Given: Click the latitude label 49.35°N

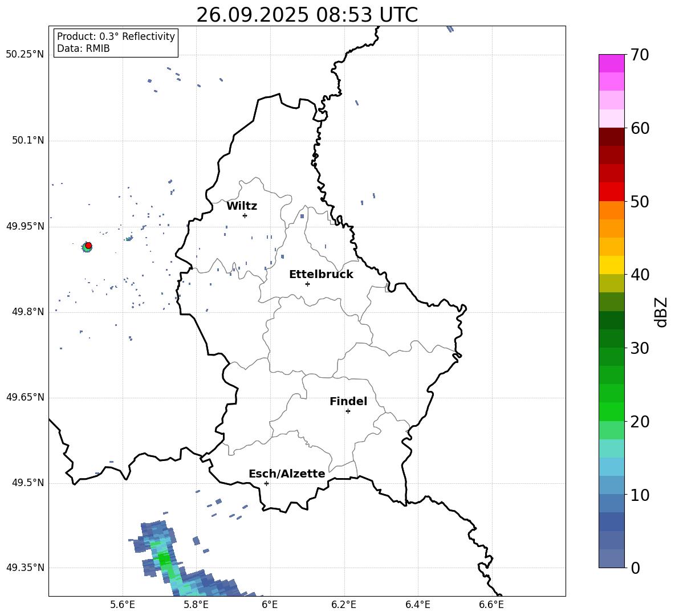Looking at the screenshot, I should (25, 568).
